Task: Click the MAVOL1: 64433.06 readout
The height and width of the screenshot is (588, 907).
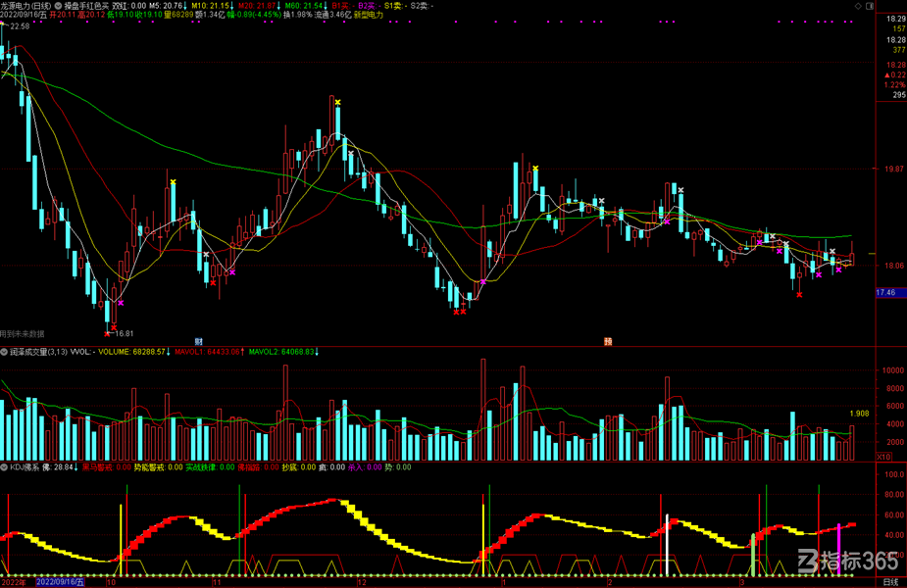Action: point(209,352)
